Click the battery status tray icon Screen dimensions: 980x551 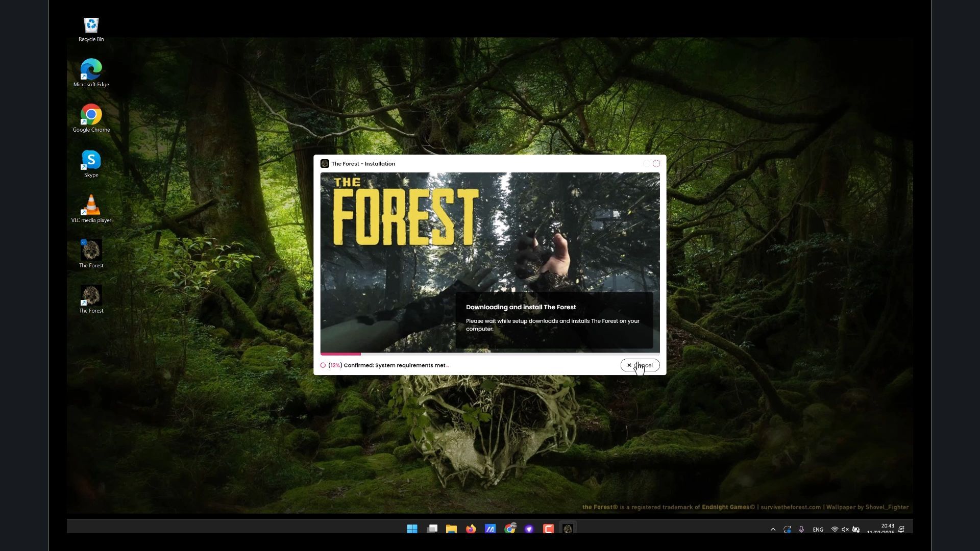click(856, 530)
